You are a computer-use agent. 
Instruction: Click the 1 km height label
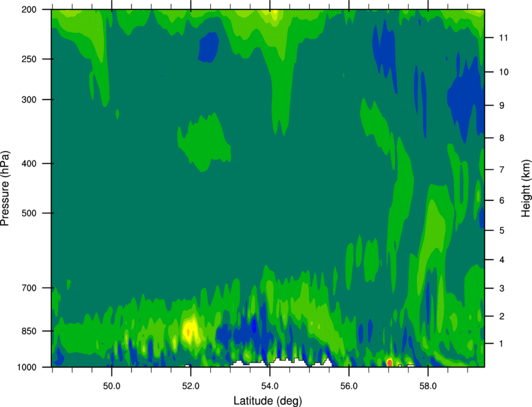[x=501, y=344]
